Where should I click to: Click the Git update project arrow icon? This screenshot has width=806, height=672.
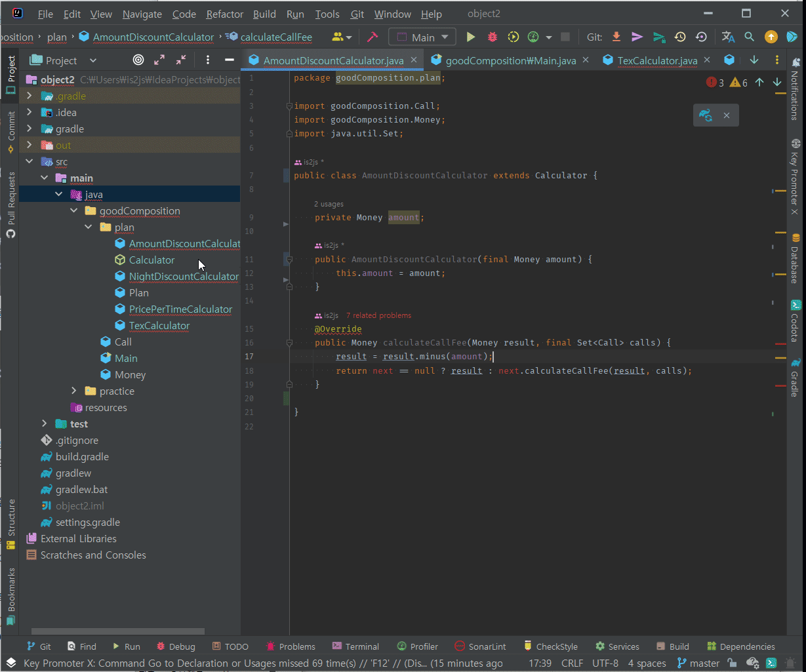pyautogui.click(x=616, y=37)
